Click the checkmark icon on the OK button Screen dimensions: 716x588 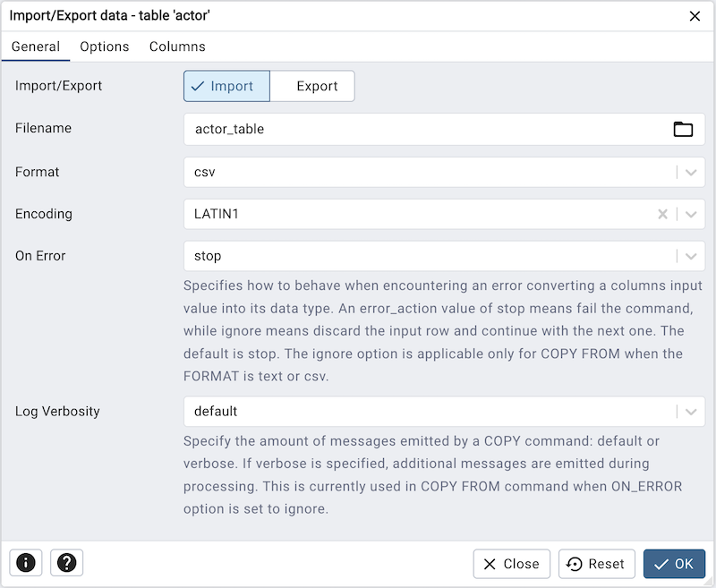click(659, 564)
